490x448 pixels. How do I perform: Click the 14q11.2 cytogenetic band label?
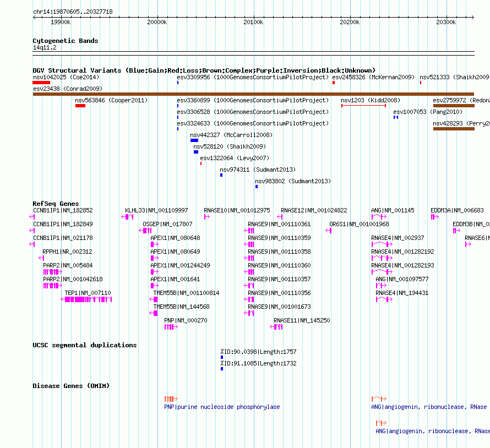[45, 47]
